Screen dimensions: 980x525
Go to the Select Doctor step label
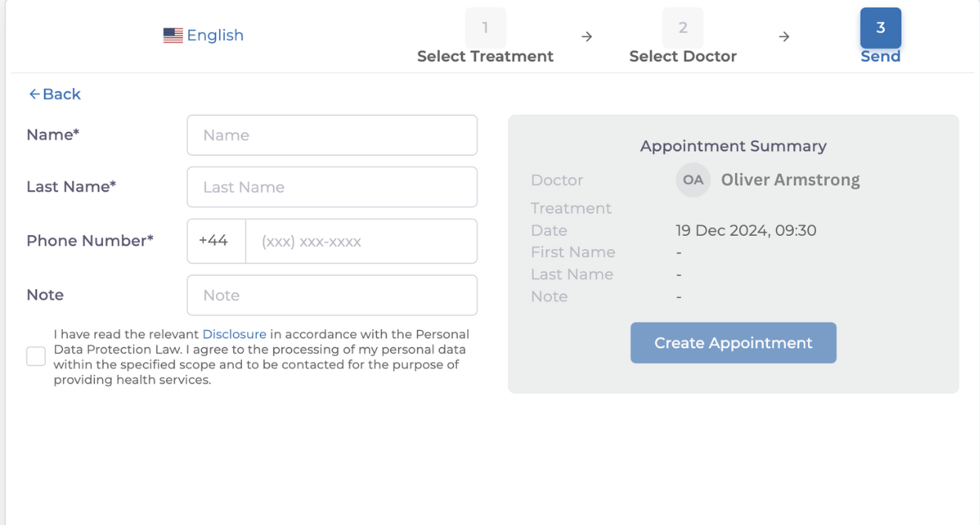coord(682,57)
